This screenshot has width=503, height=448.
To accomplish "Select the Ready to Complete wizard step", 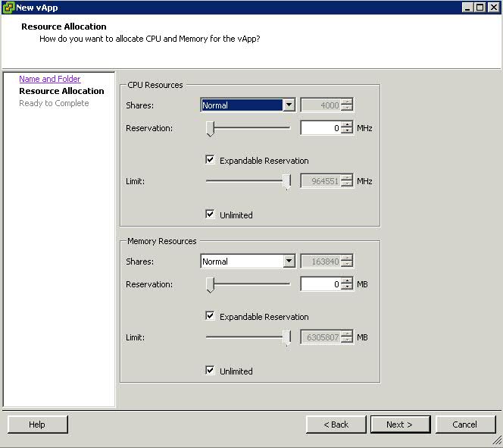I will click(x=54, y=103).
